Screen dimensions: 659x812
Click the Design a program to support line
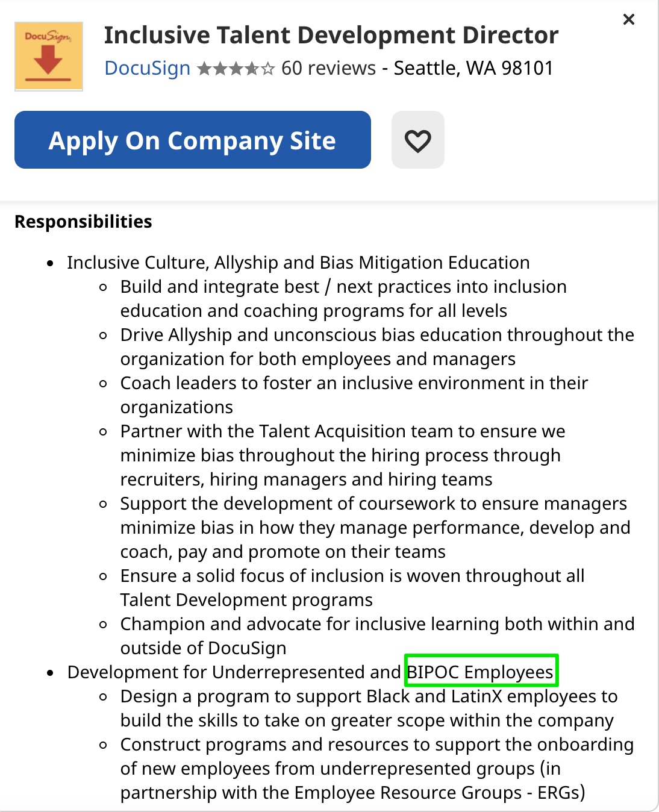(x=369, y=696)
